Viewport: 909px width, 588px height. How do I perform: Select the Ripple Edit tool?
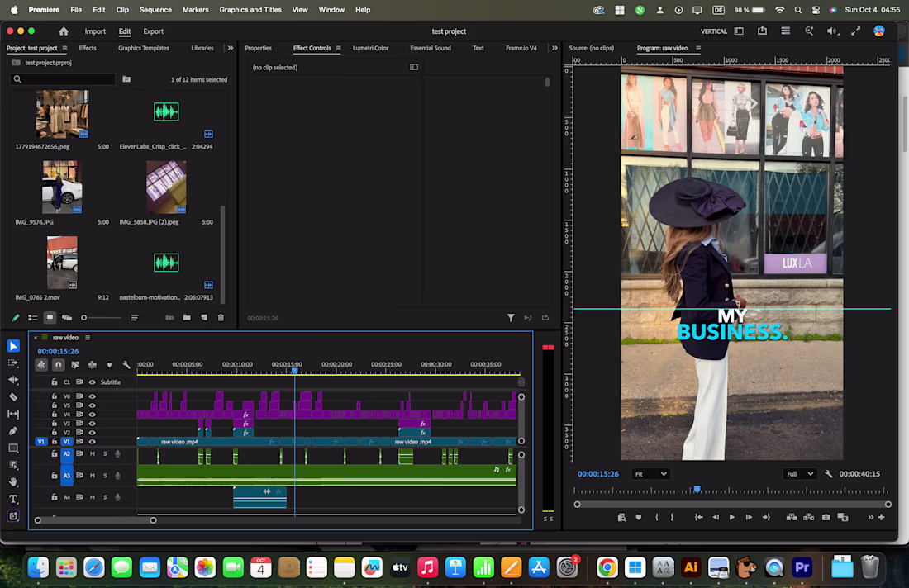(x=12, y=380)
